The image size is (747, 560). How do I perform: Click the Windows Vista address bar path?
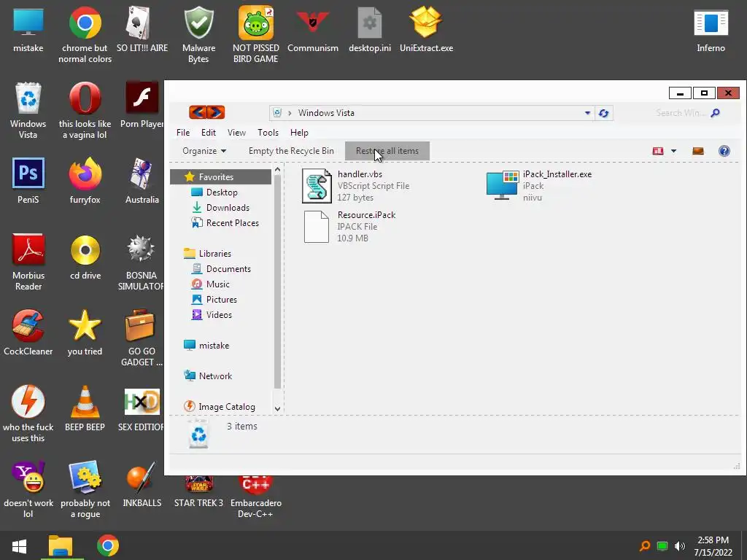tap(326, 113)
